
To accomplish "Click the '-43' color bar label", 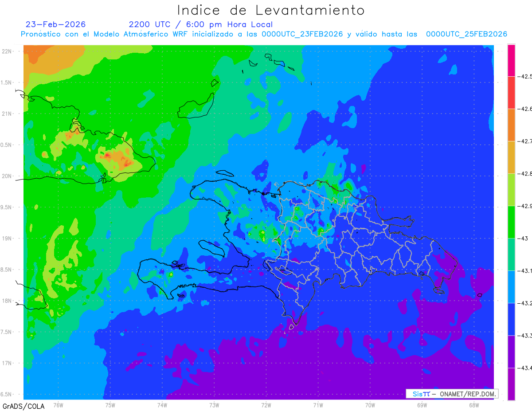I will click(524, 238).
